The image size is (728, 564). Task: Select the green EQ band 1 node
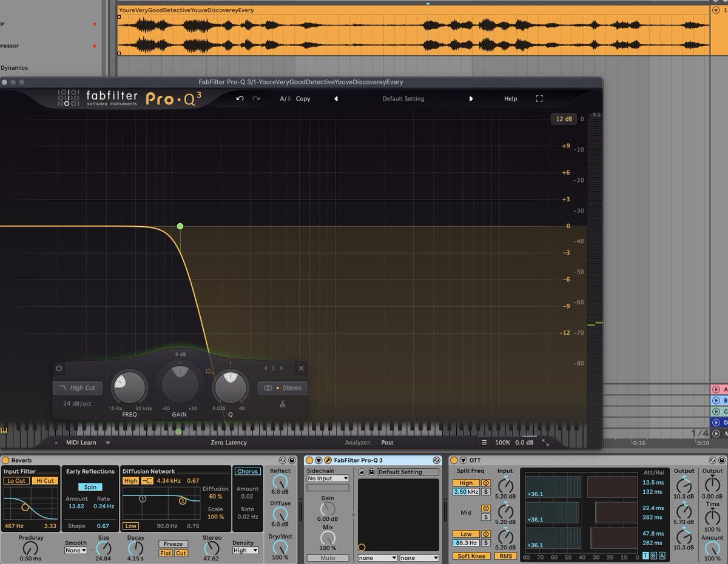click(x=180, y=226)
